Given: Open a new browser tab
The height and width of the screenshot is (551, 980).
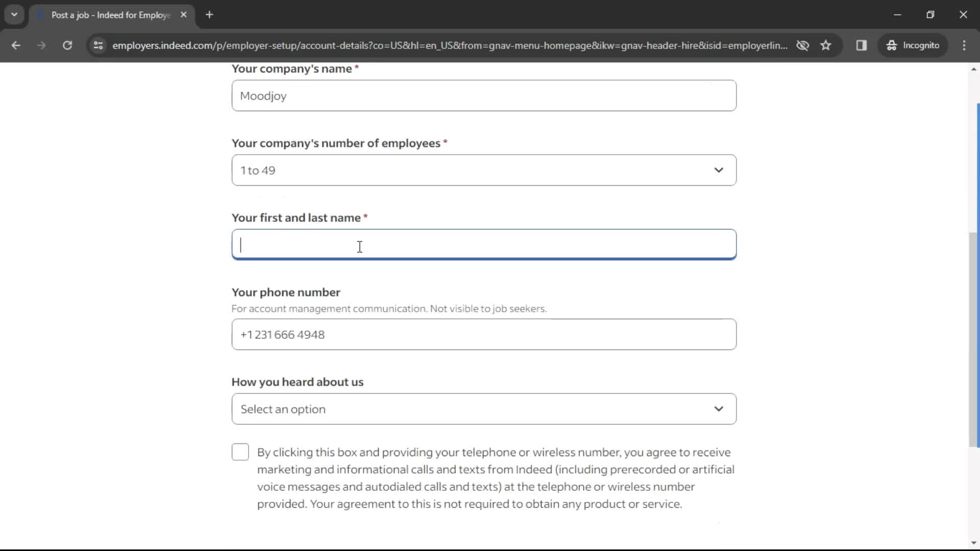Looking at the screenshot, I should pos(209,15).
